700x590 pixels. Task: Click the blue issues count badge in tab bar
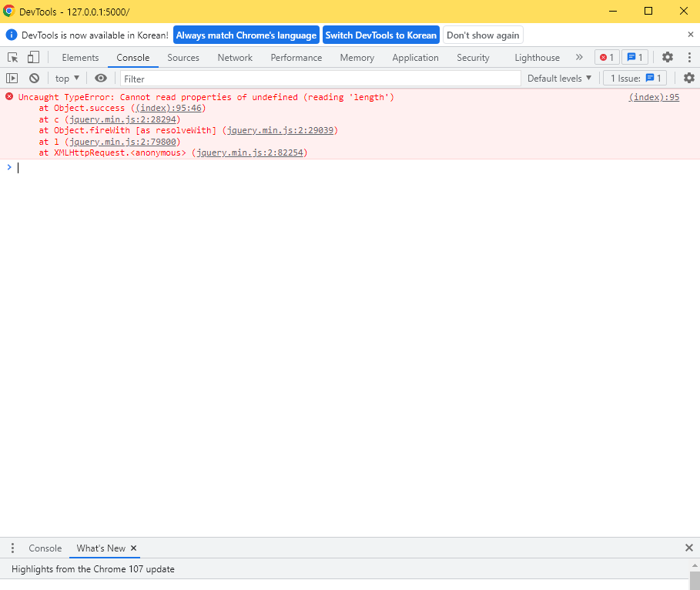click(x=635, y=57)
